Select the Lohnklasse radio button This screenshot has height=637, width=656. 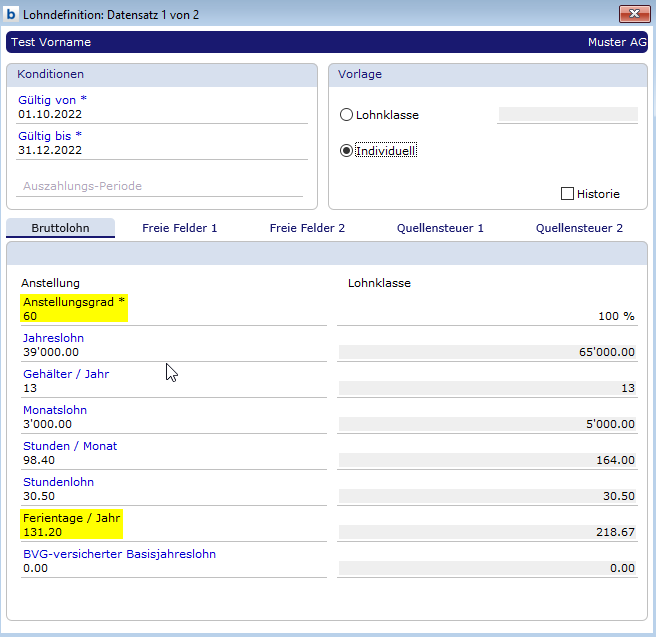(347, 115)
